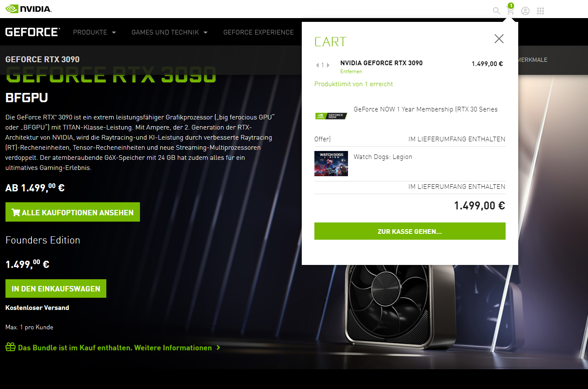This screenshot has width=588, height=389.
Task: Expand the Games und Technik dropdown
Action: pos(169,32)
